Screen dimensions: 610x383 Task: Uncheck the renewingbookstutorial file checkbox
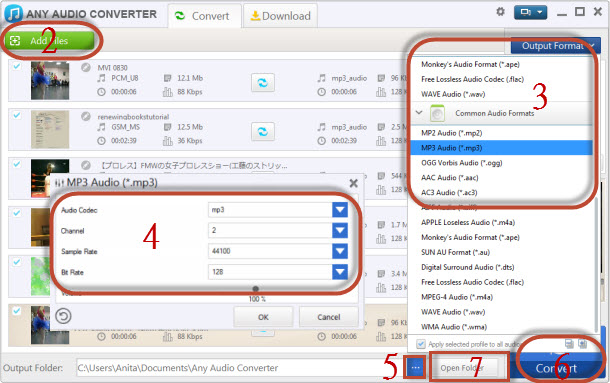(16, 115)
